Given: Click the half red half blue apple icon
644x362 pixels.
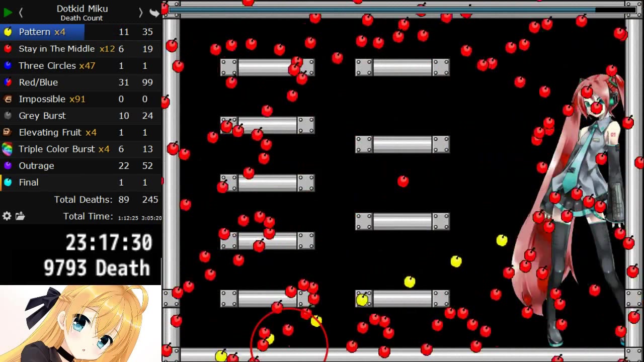Looking at the screenshot, I should pyautogui.click(x=8, y=82).
